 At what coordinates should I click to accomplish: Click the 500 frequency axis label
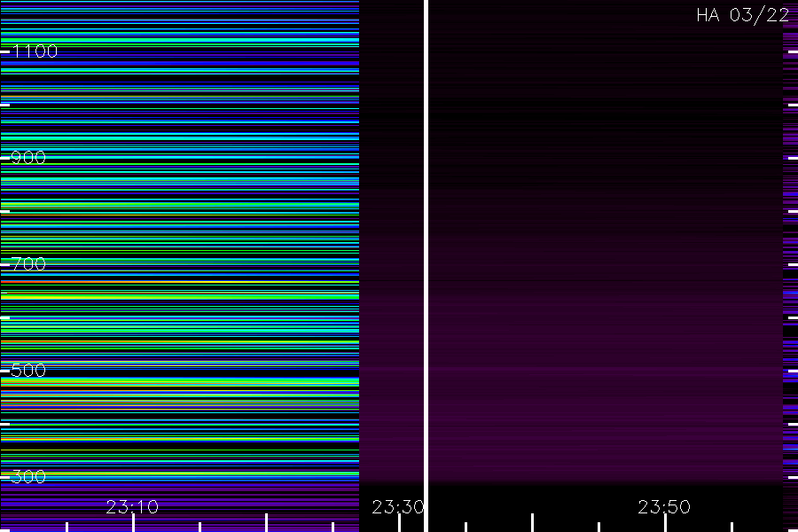[28, 371]
